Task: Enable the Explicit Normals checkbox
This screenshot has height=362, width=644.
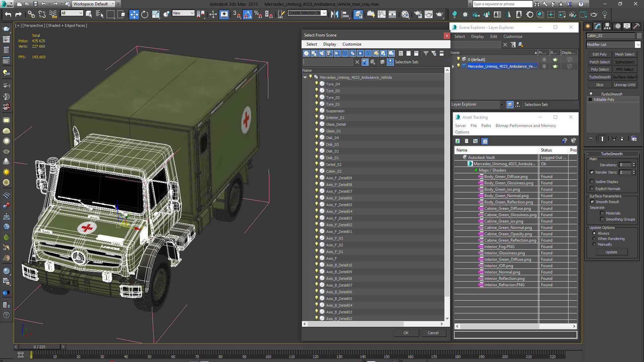Action: (x=592, y=189)
